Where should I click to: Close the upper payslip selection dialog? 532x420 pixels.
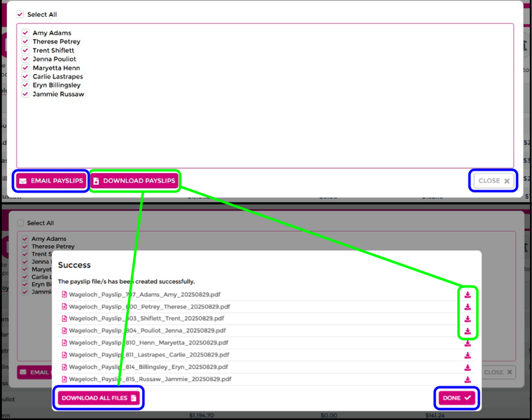pyautogui.click(x=495, y=181)
